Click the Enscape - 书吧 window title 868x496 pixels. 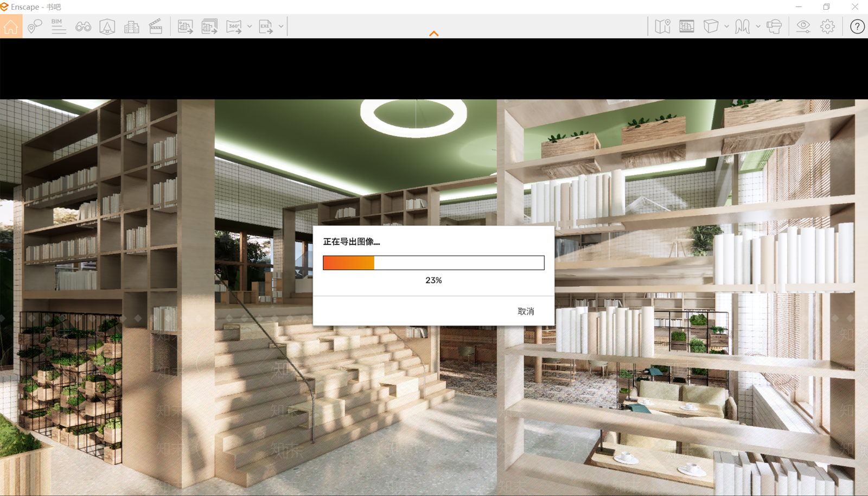[36, 7]
